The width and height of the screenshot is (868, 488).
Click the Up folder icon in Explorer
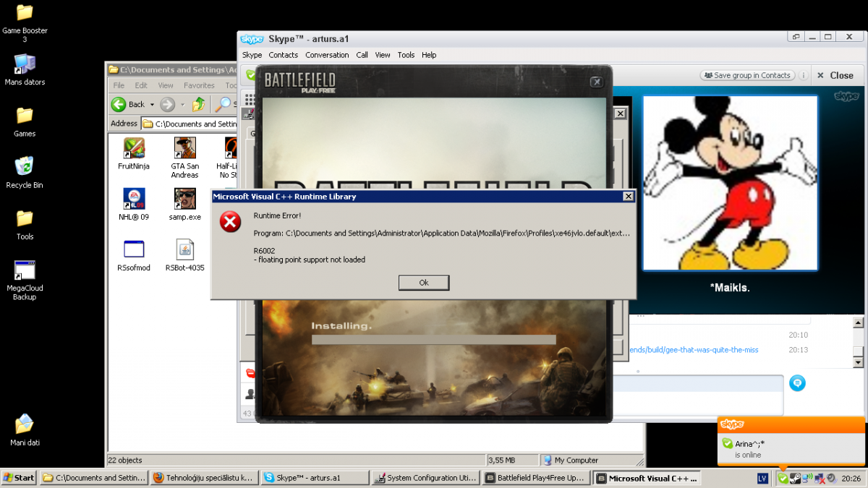tap(199, 104)
